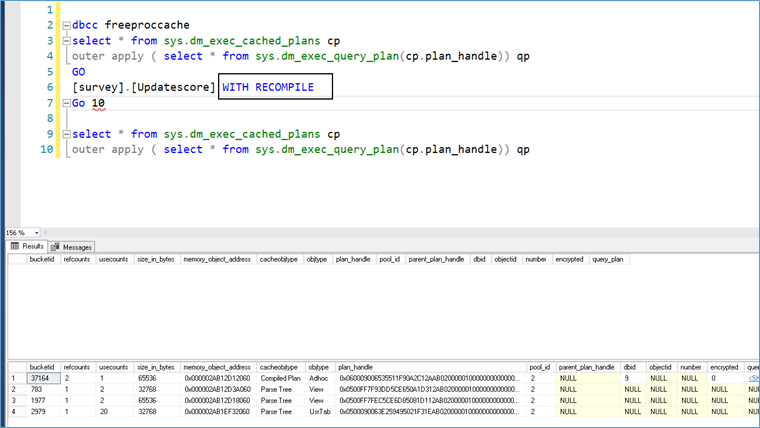
Task: Select bucketid cell 2979
Action: tap(44, 412)
